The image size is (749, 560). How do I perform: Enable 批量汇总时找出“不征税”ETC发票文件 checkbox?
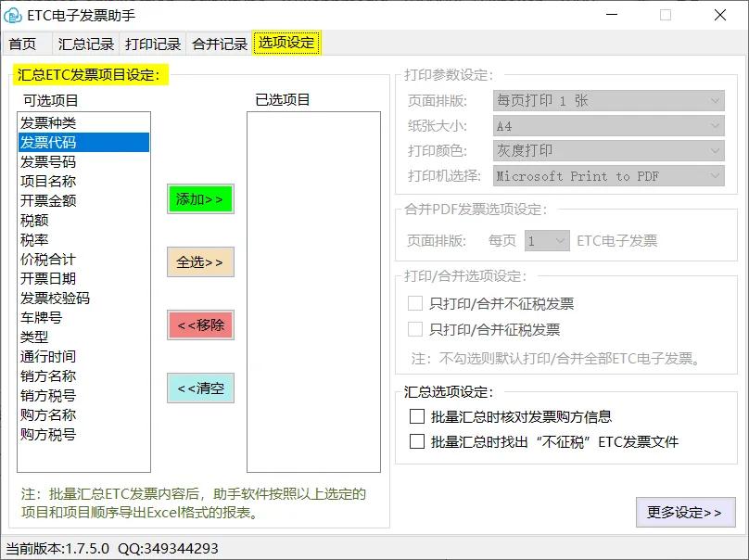417,441
